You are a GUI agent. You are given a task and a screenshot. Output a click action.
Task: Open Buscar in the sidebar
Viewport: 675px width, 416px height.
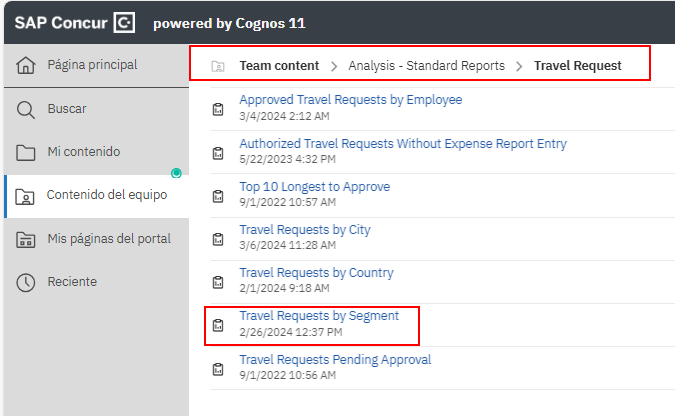click(x=96, y=109)
